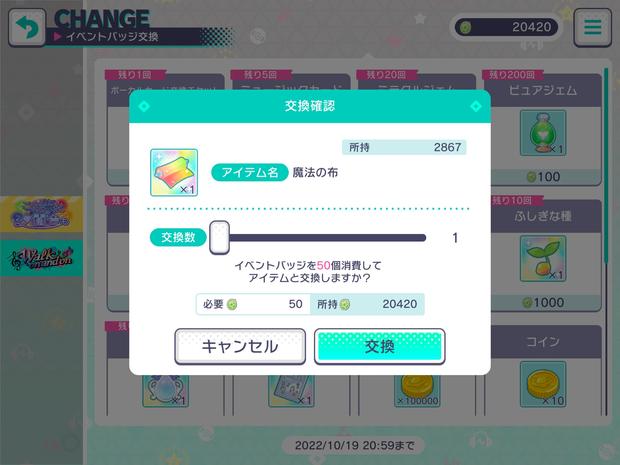Select the sprout mysterious seed icon

coord(543,259)
